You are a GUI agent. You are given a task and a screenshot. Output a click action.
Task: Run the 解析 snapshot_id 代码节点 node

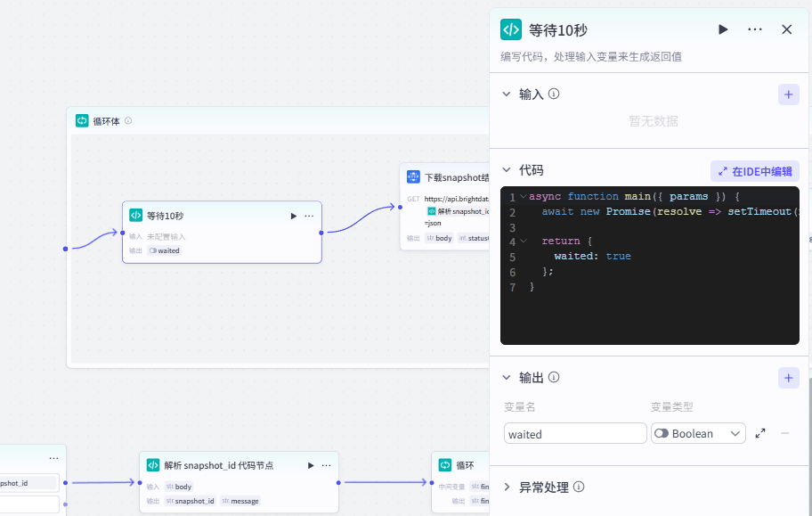tap(311, 465)
